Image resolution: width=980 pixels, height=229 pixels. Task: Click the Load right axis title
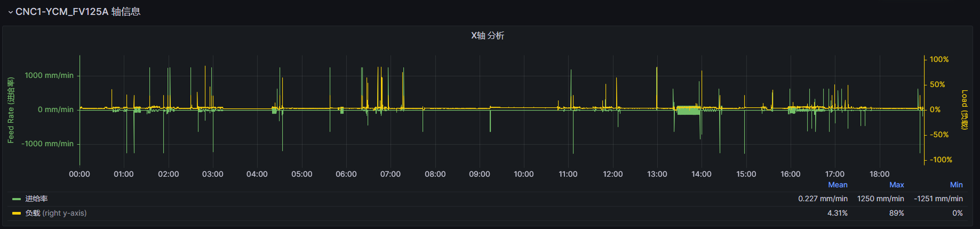[964, 110]
